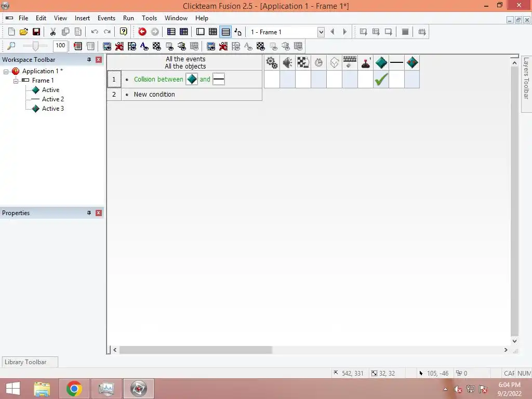Click the Redo arrow icon
The height and width of the screenshot is (399, 532).
(x=107, y=32)
